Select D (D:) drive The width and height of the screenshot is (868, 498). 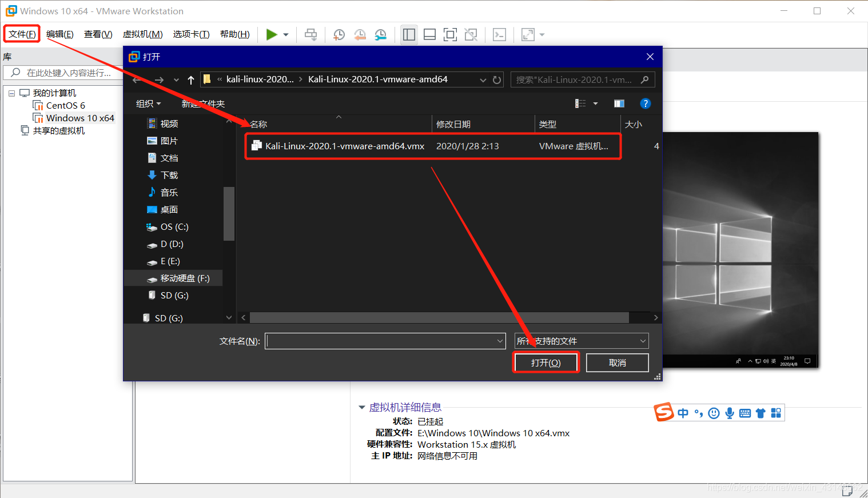coord(173,244)
